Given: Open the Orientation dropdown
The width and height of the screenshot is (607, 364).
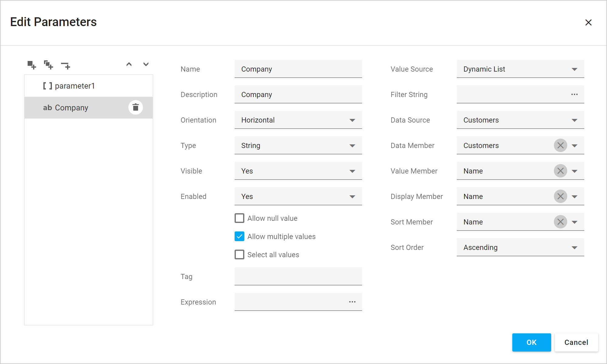Looking at the screenshot, I should (x=352, y=120).
